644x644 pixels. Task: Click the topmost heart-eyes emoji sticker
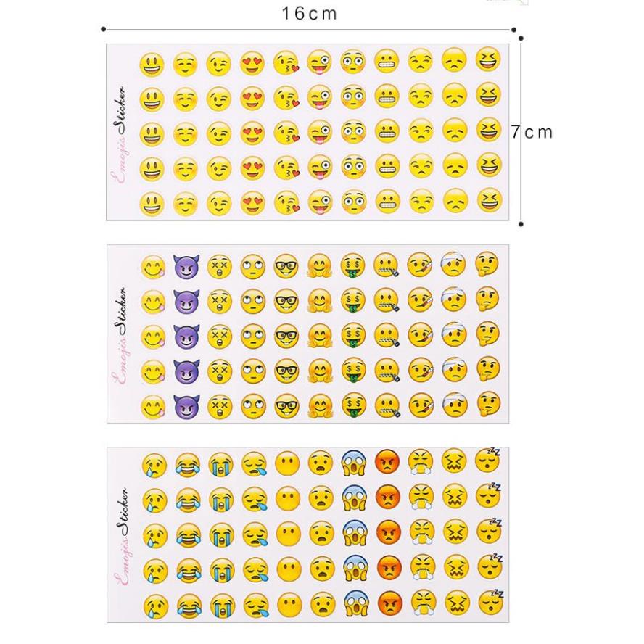point(252,63)
